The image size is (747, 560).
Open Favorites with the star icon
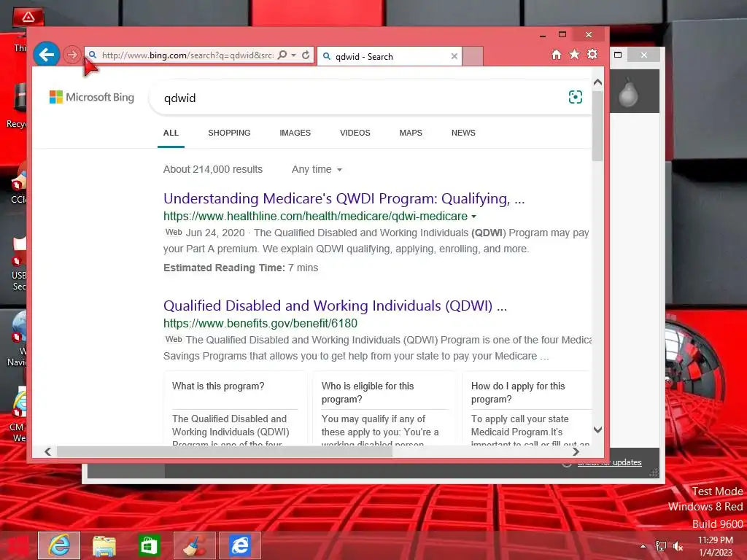coord(575,54)
